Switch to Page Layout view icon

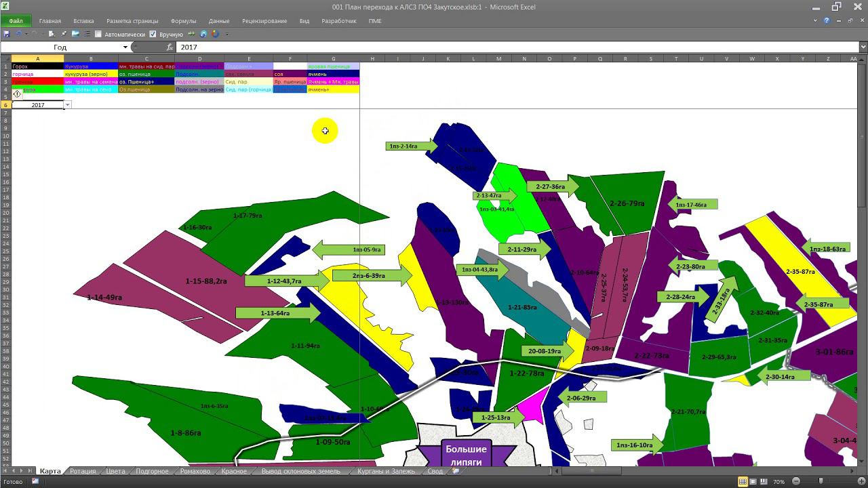tap(754, 482)
